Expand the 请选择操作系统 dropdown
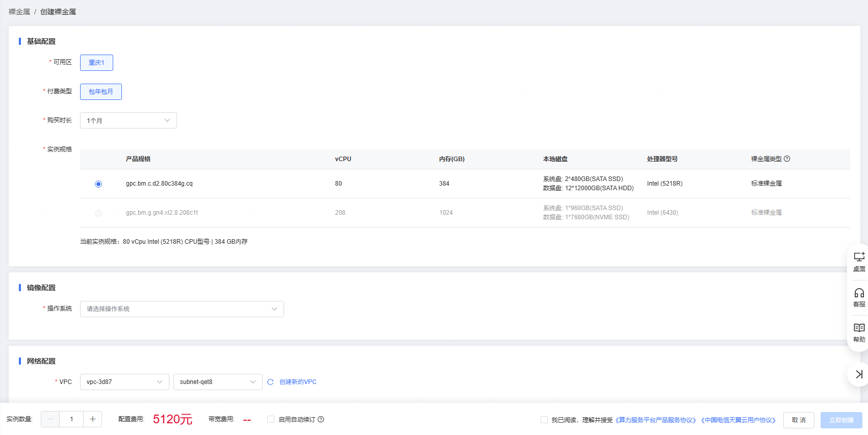This screenshot has width=868, height=435. 182,309
